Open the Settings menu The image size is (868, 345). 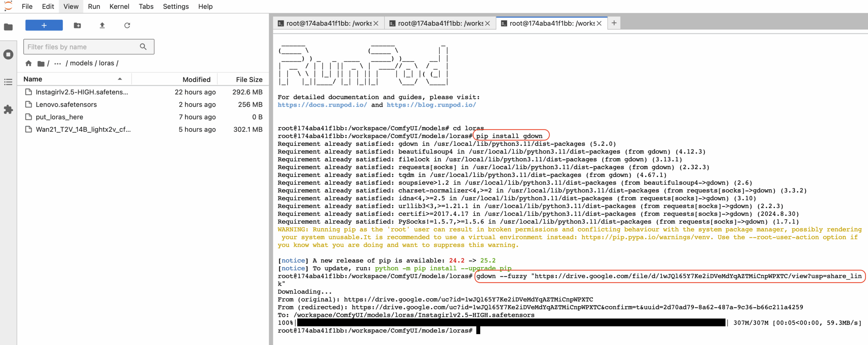click(x=176, y=6)
